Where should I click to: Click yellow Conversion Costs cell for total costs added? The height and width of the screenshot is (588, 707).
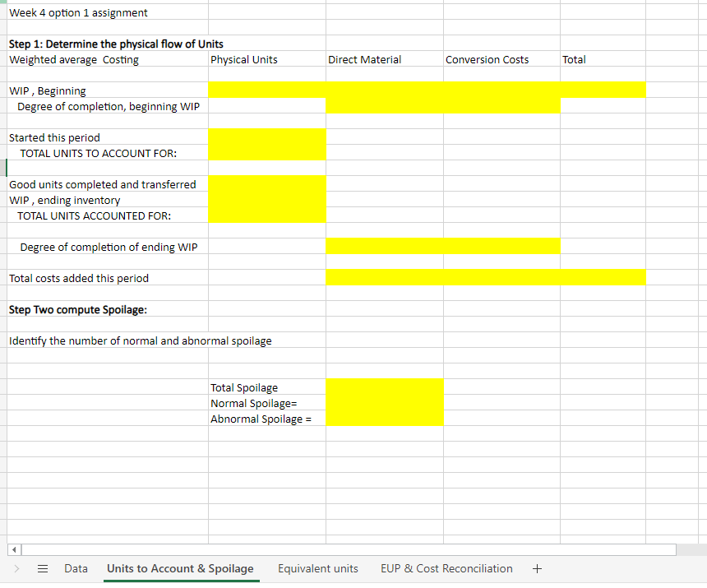[x=501, y=277]
